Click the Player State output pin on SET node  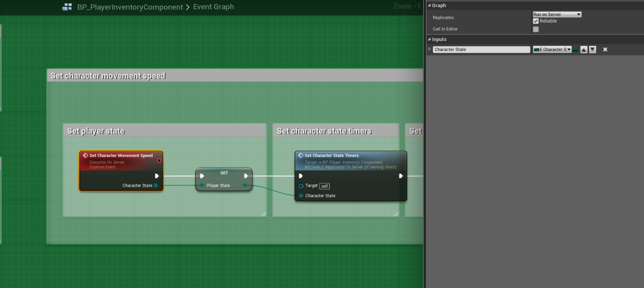tap(245, 185)
